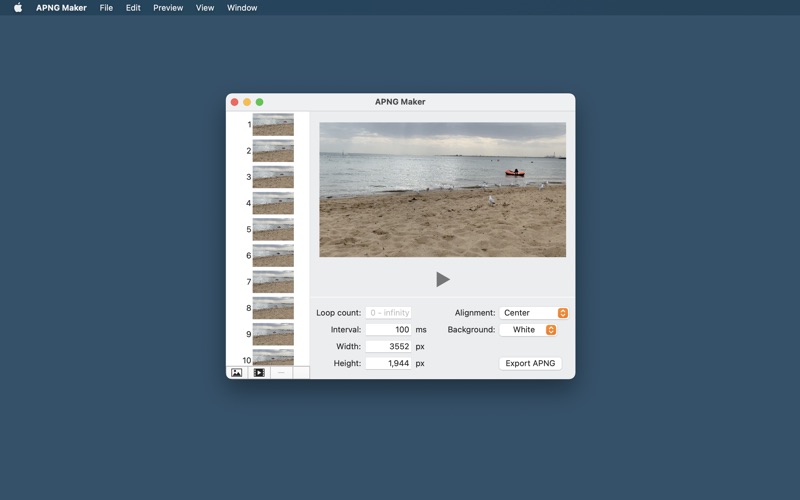Image resolution: width=800 pixels, height=500 pixels.
Task: Click the "Loop count:" label
Action: pyautogui.click(x=338, y=313)
